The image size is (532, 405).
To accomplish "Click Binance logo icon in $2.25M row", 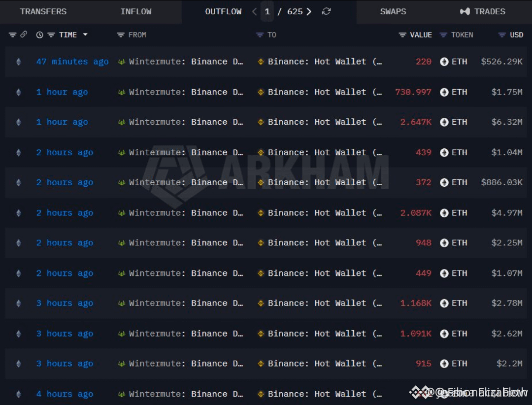I will (x=261, y=243).
